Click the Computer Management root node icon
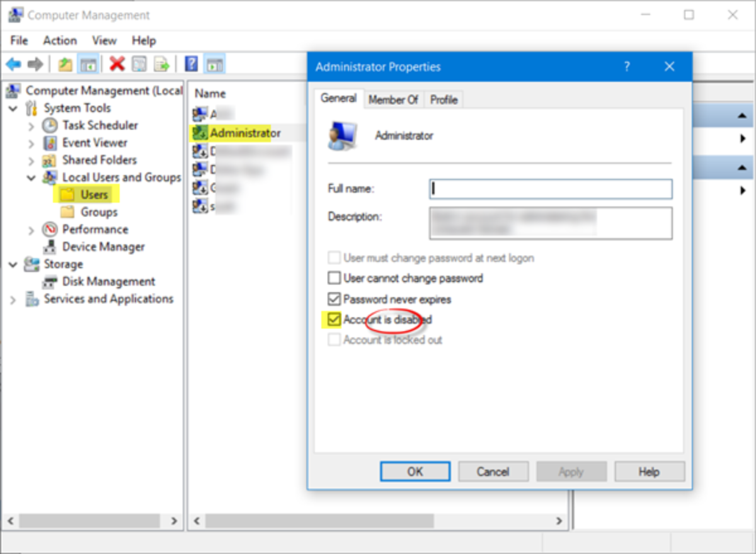Screen dimensions: 756x554 pyautogui.click(x=13, y=91)
